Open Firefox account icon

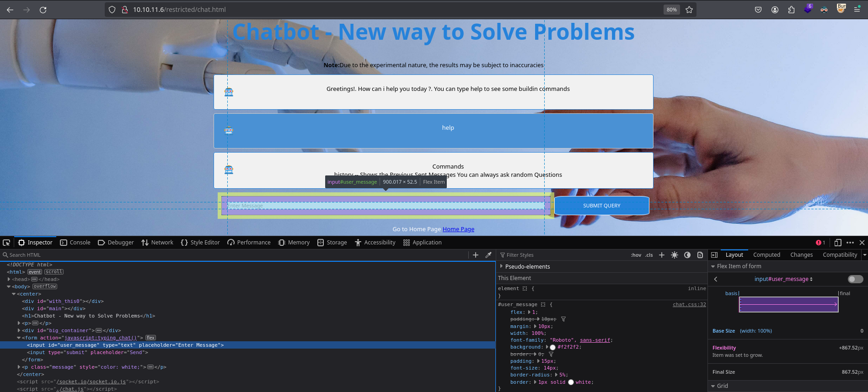point(775,10)
